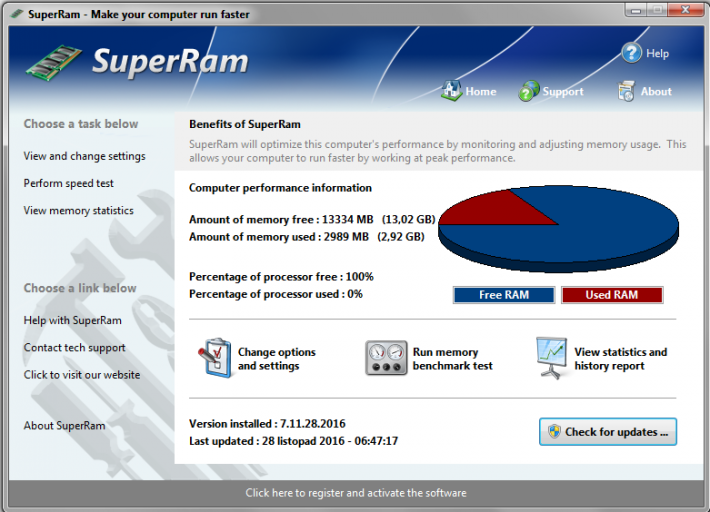Close the SuperRam window

pyautogui.click(x=686, y=10)
